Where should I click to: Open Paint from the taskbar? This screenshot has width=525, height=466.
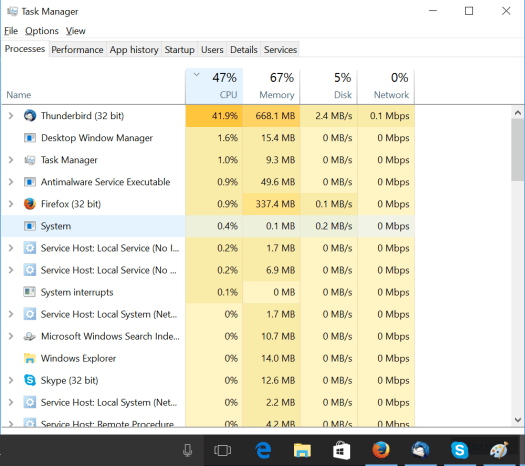499,450
